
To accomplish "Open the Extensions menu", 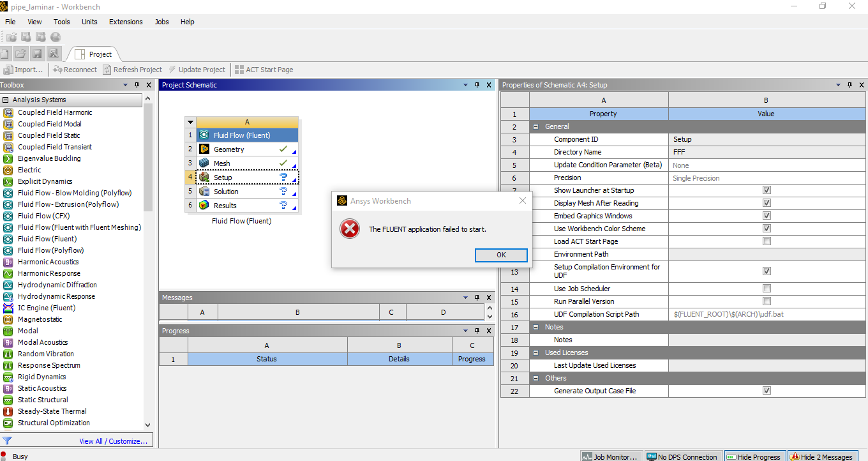I will coord(126,22).
